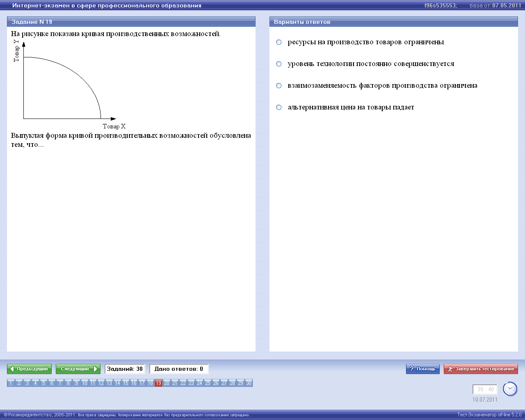This screenshot has width=525, height=420.
Task: Switch to question 15
Action: (126, 383)
